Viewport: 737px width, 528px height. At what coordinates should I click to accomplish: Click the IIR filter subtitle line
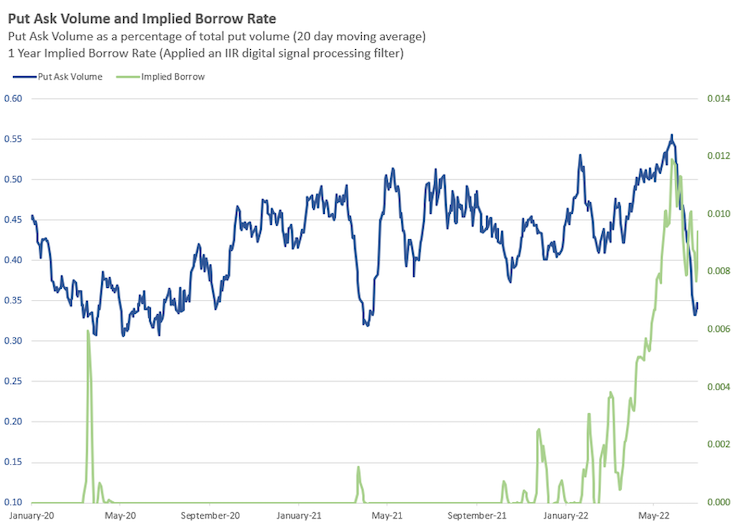205,53
